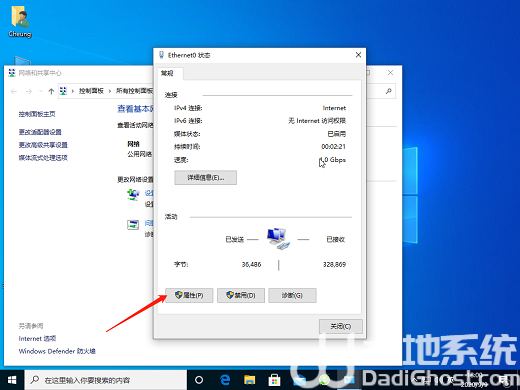Open the Cheung user folder desktop icon

coord(20,22)
